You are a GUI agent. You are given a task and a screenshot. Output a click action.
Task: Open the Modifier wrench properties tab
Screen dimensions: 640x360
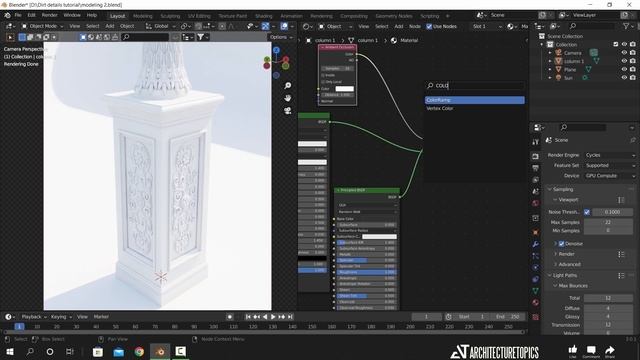tap(536, 244)
